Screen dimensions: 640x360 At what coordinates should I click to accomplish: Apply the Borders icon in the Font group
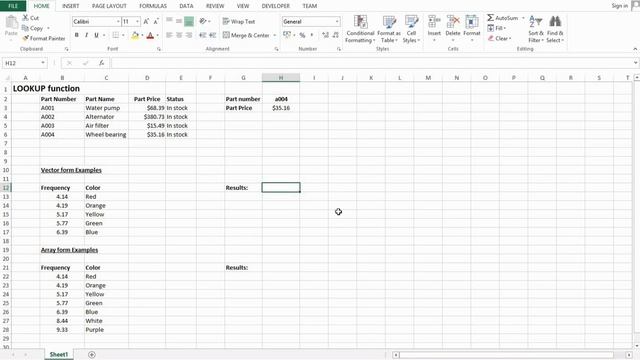[x=116, y=36]
